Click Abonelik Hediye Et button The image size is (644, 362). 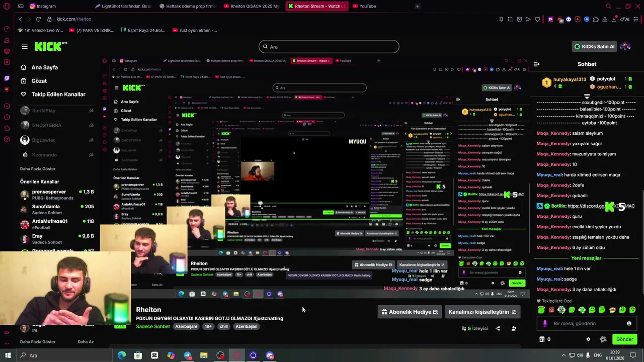click(410, 312)
